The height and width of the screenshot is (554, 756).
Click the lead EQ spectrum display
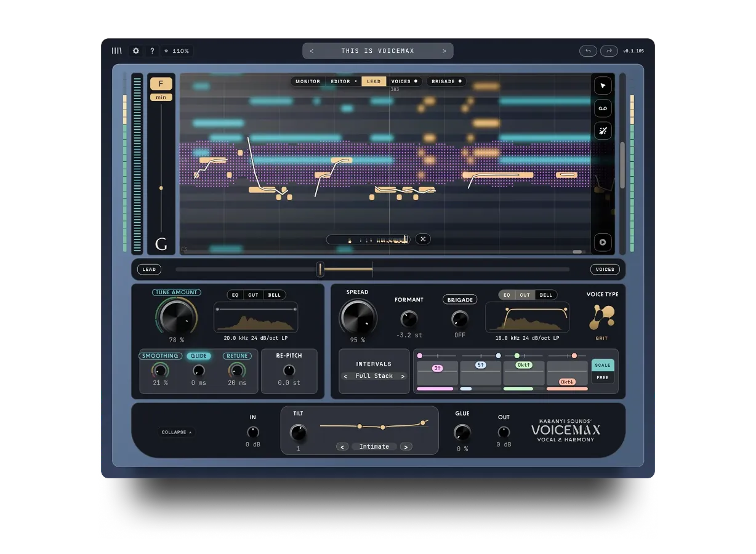coord(256,318)
